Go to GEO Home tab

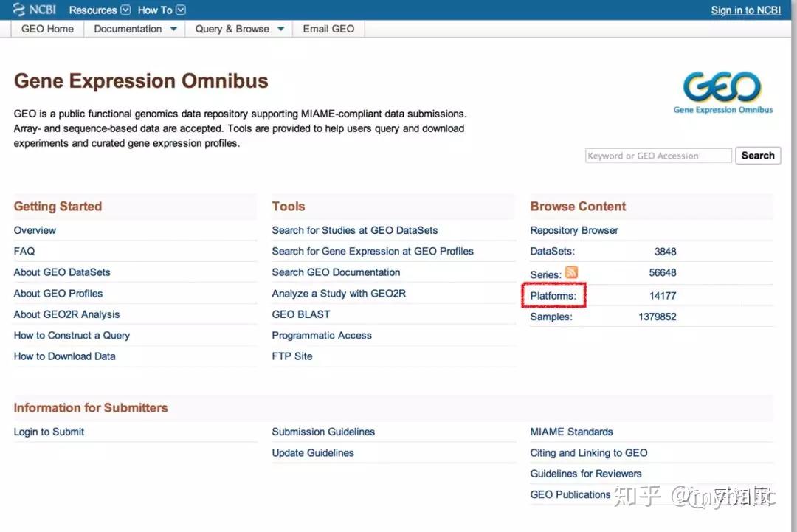[47, 29]
